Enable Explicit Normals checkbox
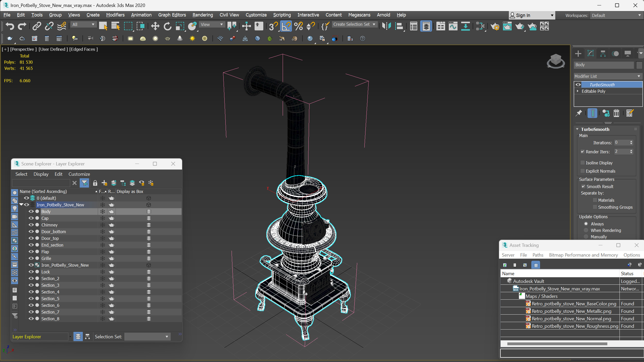The image size is (644, 362). coord(582,171)
